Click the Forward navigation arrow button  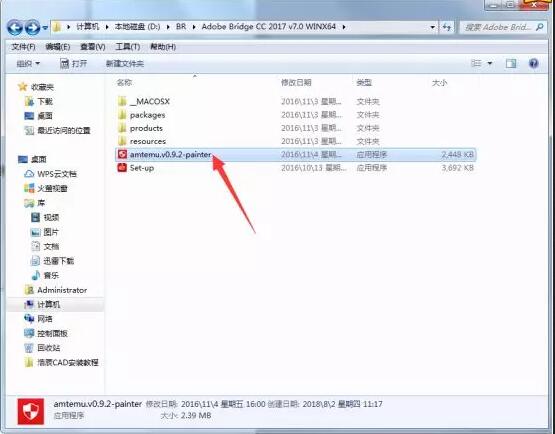coord(33,27)
